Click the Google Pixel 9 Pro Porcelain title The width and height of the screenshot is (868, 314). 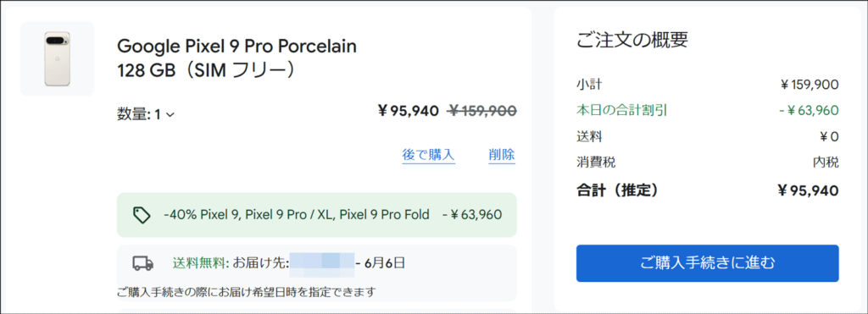pyautogui.click(x=237, y=46)
